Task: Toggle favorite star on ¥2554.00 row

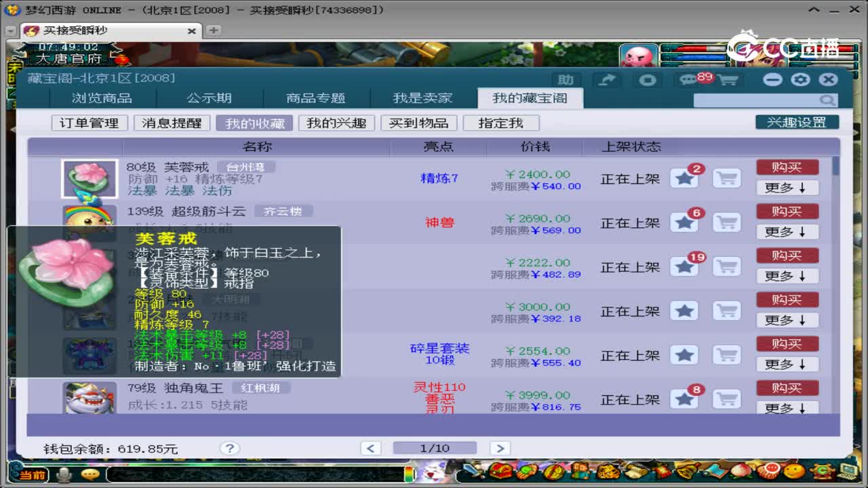Action: 684,354
